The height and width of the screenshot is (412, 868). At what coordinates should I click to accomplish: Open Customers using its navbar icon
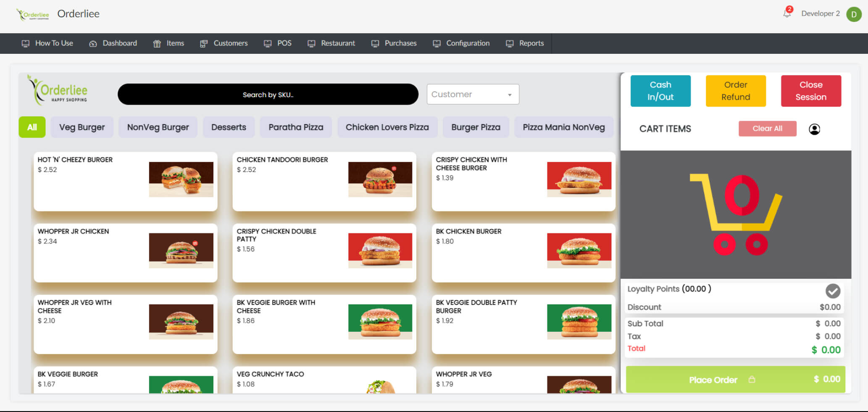(x=204, y=43)
